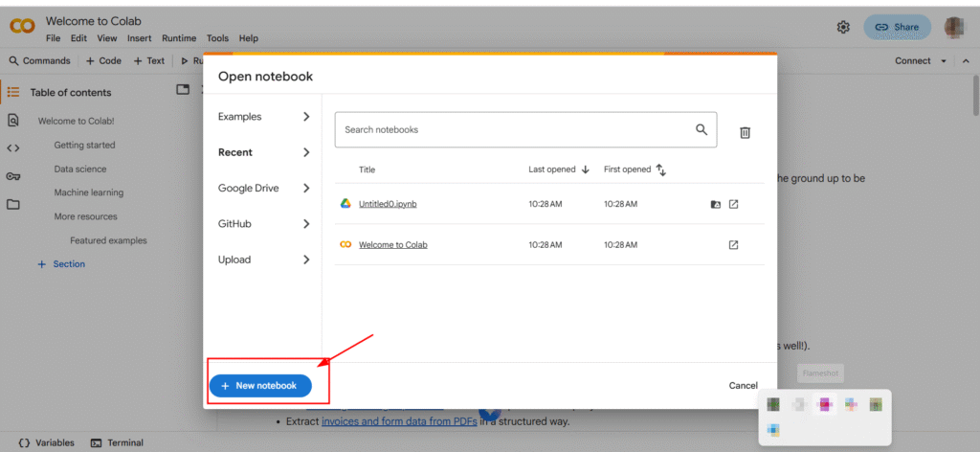980x452 pixels.
Task: Sort by Last opened arrow
Action: pyautogui.click(x=586, y=169)
